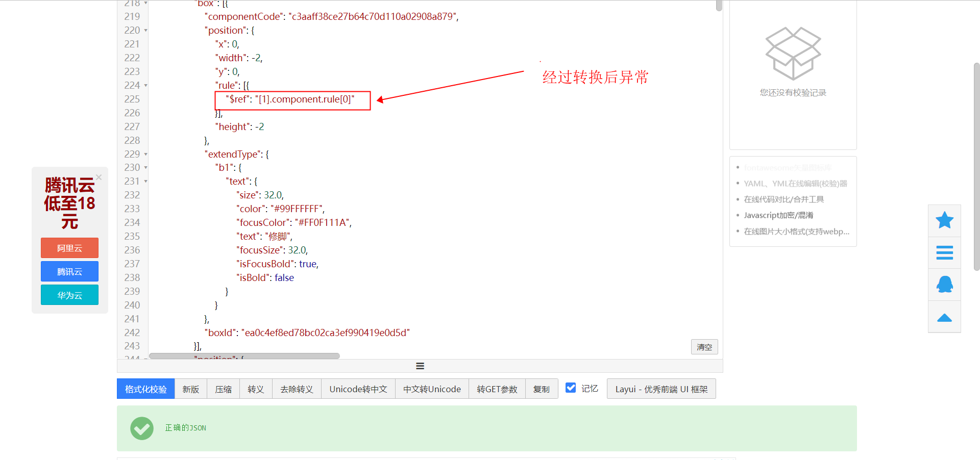This screenshot has height=460, width=980.
Task: Collapse the rule array at line 224
Action: [x=145, y=86]
